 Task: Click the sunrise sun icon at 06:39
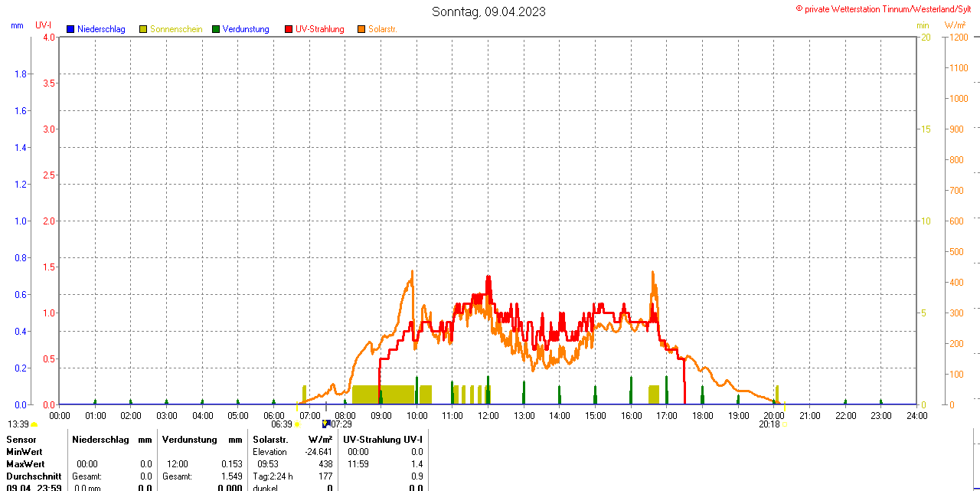pyautogui.click(x=297, y=424)
